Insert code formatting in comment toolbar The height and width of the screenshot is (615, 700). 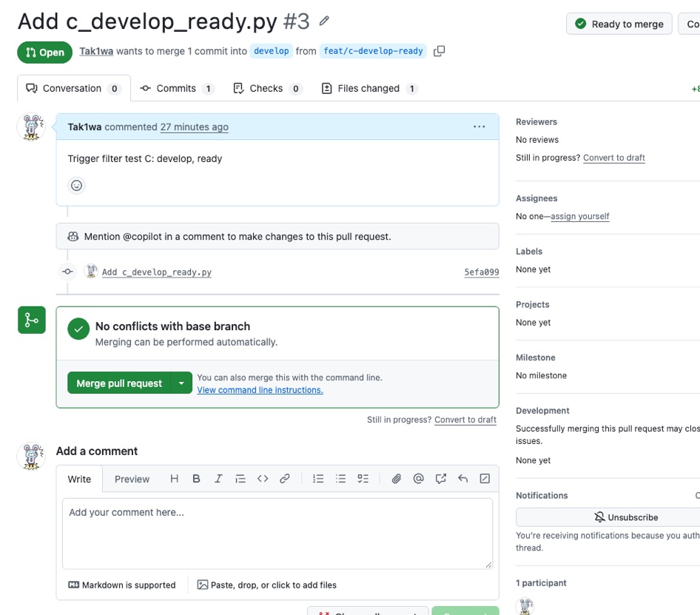pyautogui.click(x=263, y=479)
